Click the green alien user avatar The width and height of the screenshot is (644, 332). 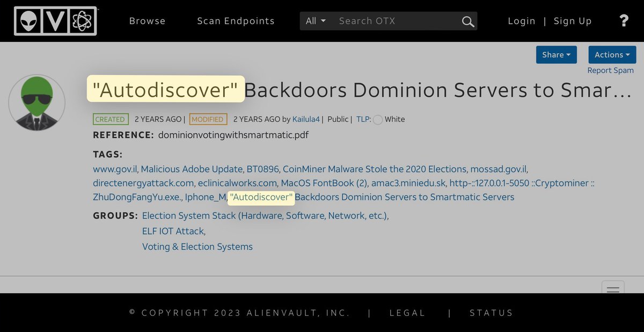pyautogui.click(x=36, y=103)
